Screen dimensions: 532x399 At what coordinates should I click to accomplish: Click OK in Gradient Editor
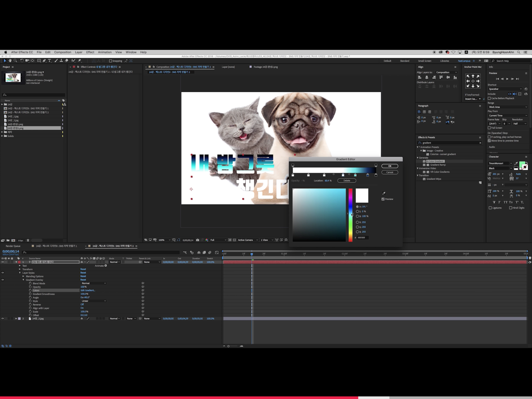click(x=390, y=166)
